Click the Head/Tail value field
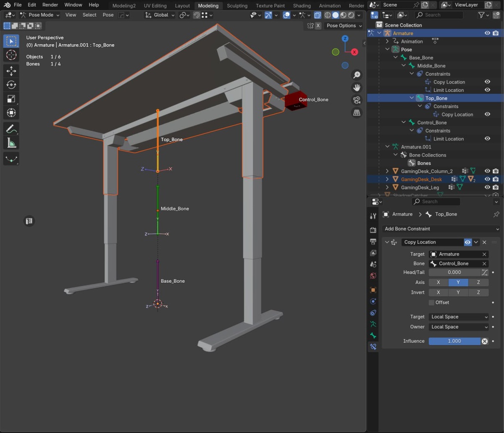The width and height of the screenshot is (504, 433). click(x=454, y=272)
